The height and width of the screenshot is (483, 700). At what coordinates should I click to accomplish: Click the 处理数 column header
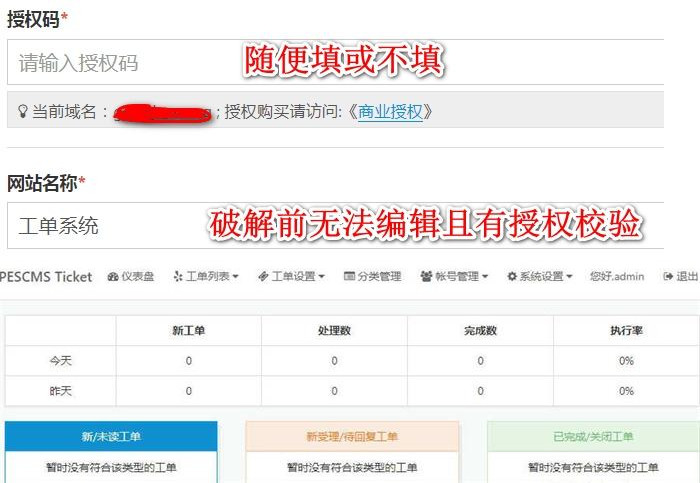[x=334, y=331]
